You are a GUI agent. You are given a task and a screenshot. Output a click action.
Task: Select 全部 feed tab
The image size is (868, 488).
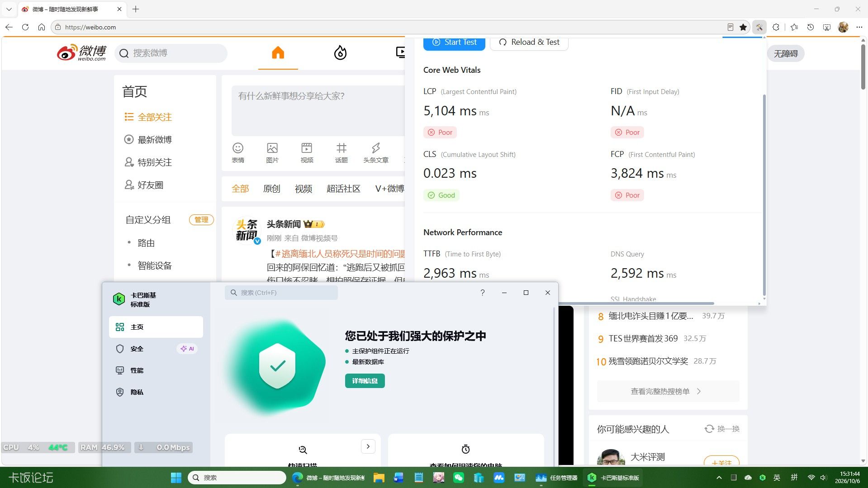click(x=240, y=189)
